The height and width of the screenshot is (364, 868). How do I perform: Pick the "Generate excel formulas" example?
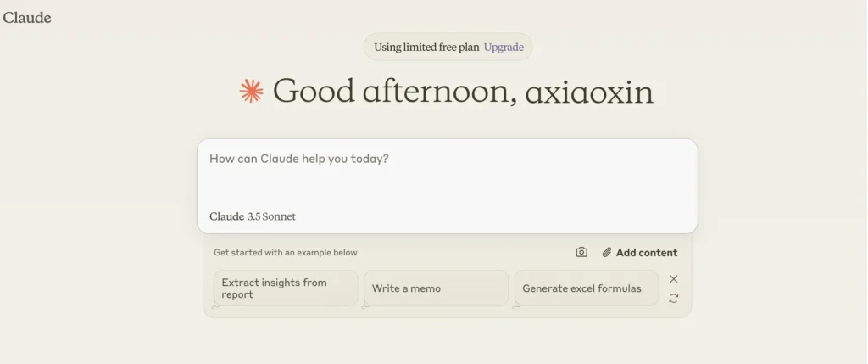click(586, 288)
